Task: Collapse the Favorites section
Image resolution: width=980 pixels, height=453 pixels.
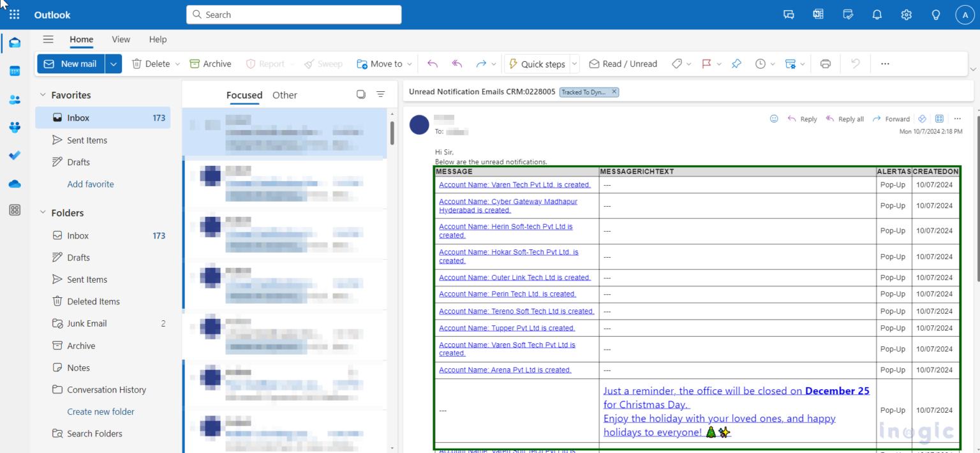Action: (x=42, y=94)
